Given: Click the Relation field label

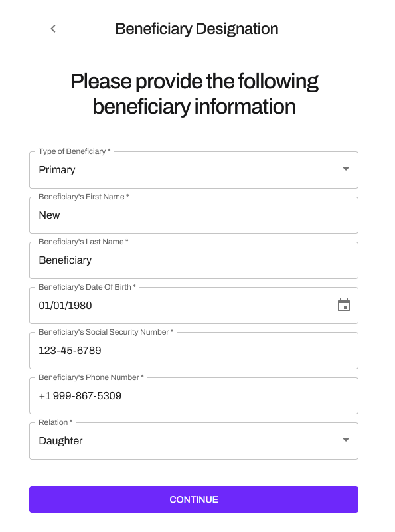Looking at the screenshot, I should pyautogui.click(x=55, y=422).
